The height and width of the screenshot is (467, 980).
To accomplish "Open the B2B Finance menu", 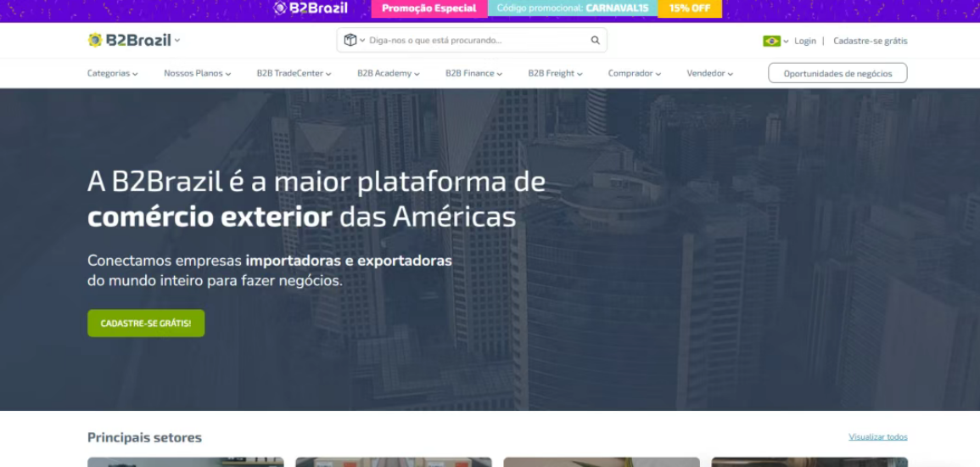I will click(x=473, y=74).
